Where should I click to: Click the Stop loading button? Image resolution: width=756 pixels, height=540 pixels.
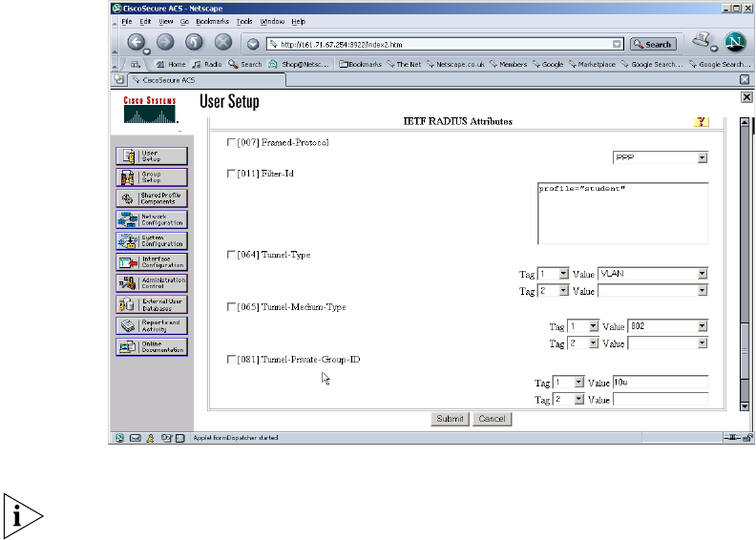(222, 42)
